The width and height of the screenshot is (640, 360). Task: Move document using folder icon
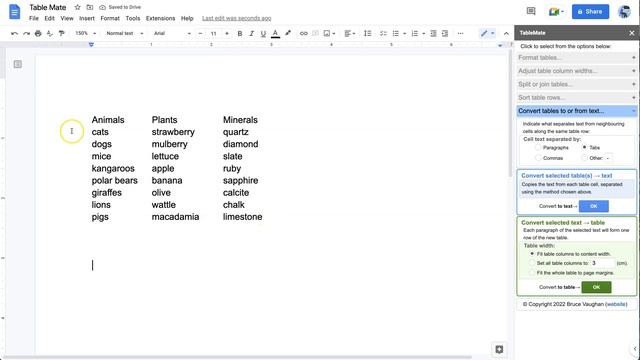pos(90,7)
